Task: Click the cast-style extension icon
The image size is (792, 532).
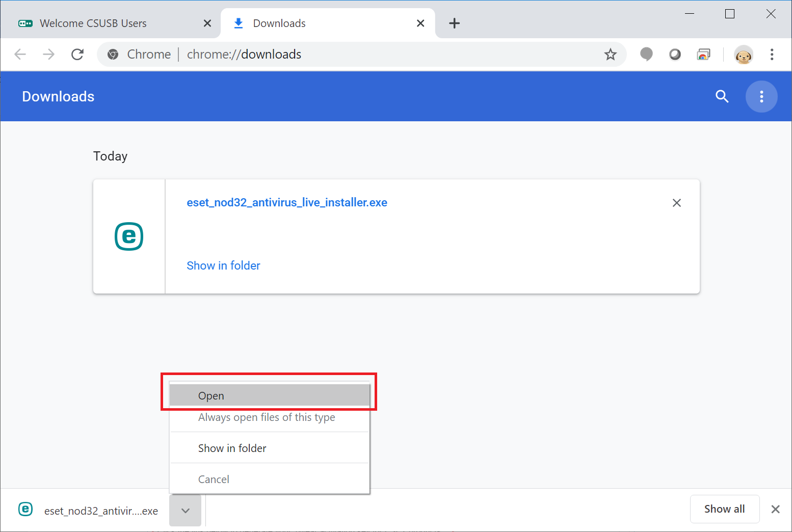Action: click(x=703, y=54)
